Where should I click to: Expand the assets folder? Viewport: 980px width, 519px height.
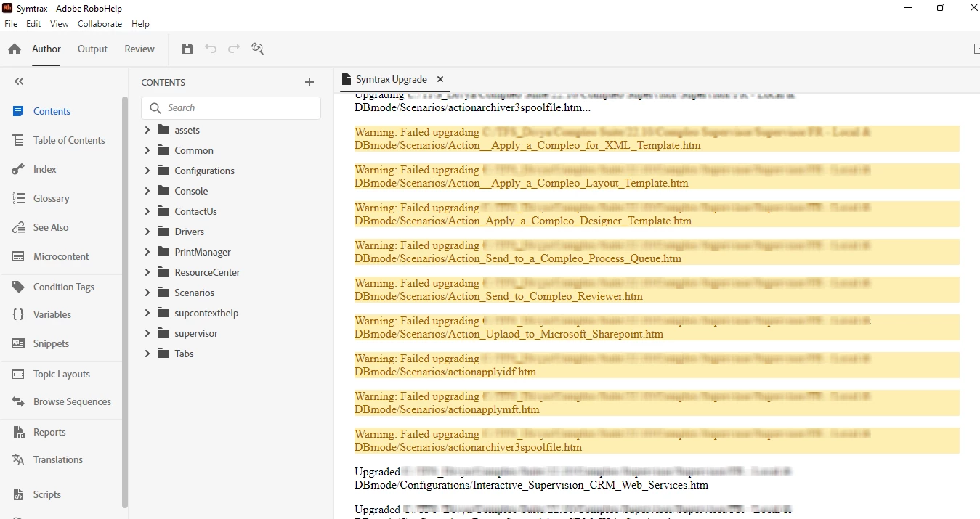click(147, 130)
